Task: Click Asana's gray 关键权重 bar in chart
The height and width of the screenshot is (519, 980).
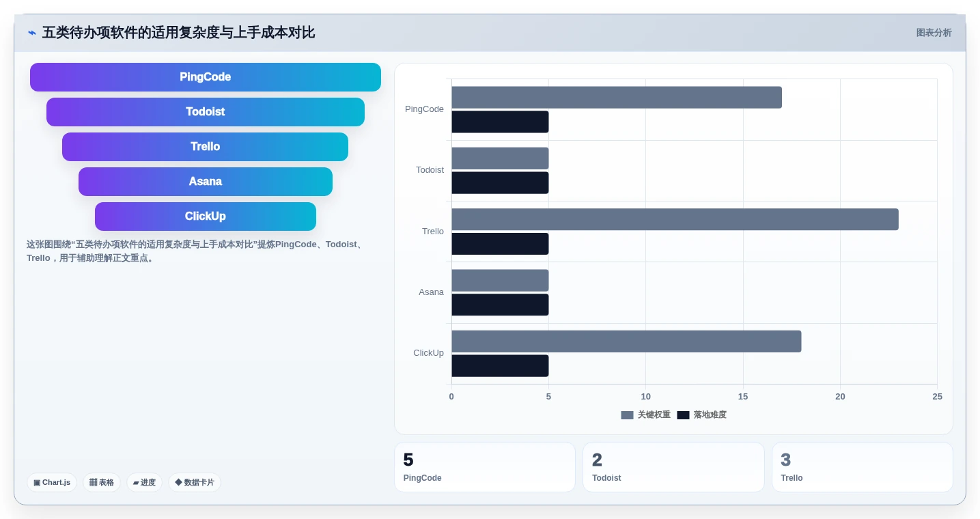Action: tap(500, 280)
